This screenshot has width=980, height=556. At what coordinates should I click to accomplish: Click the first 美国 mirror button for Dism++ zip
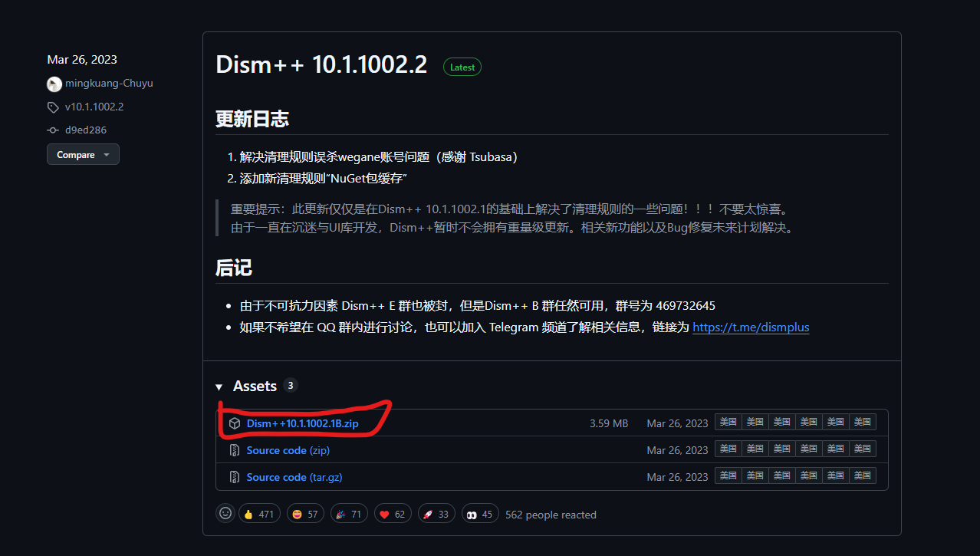[728, 422]
